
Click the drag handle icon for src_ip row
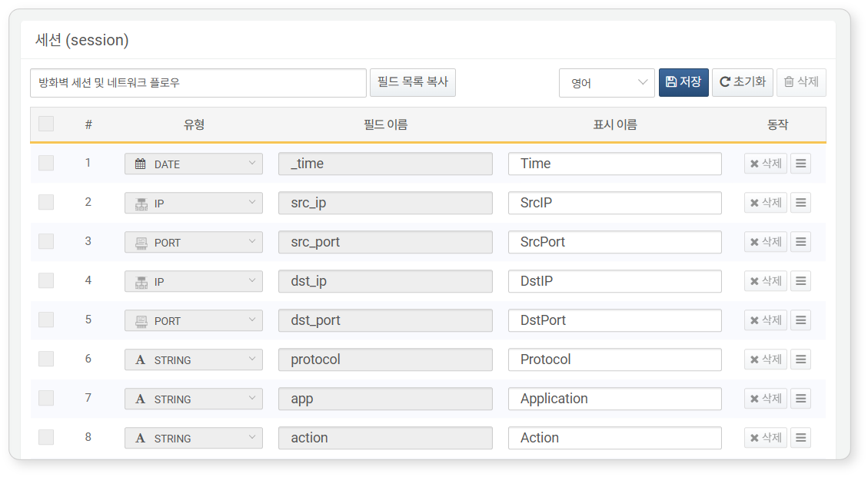(x=800, y=203)
